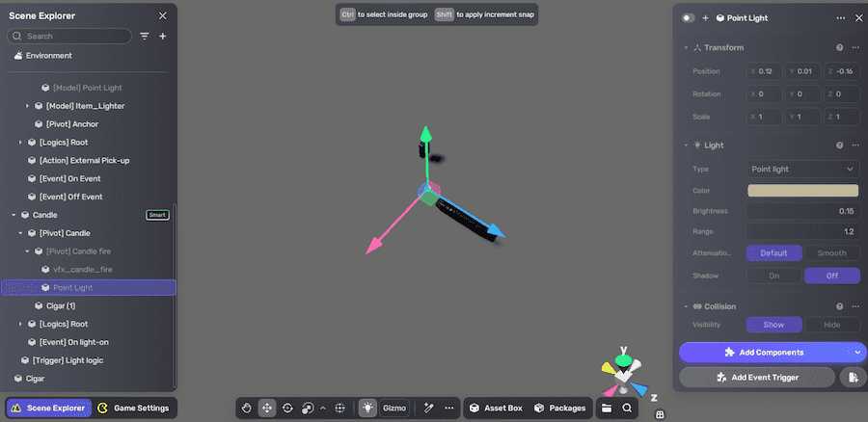
Task: Click the Add Event Trigger button
Action: pos(757,377)
